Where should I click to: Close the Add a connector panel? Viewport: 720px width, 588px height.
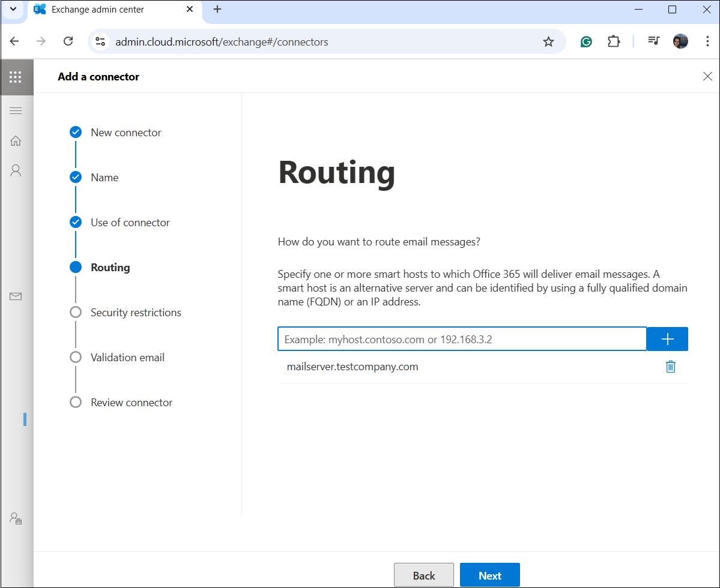click(707, 76)
